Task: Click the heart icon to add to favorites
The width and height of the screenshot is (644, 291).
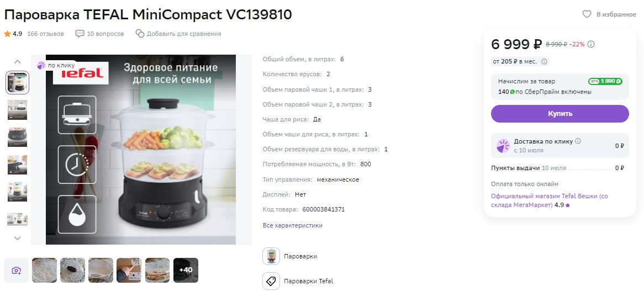Action: [587, 14]
